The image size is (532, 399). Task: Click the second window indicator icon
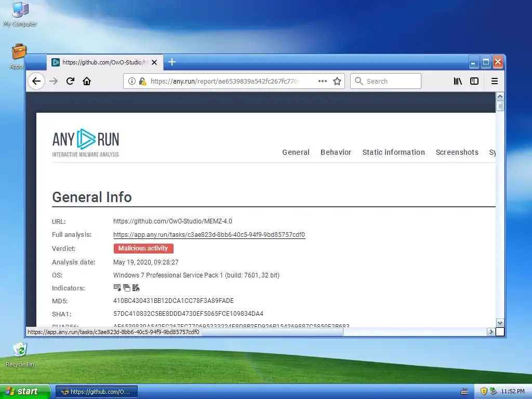127,288
